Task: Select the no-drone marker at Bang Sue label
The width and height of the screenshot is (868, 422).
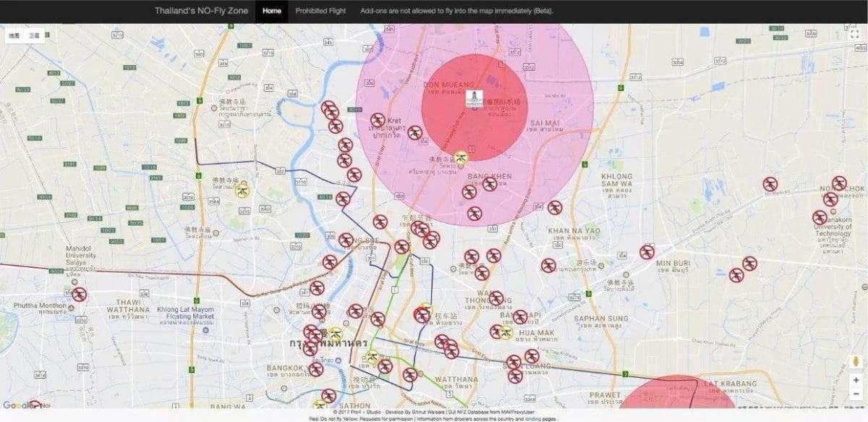Action: (346, 240)
